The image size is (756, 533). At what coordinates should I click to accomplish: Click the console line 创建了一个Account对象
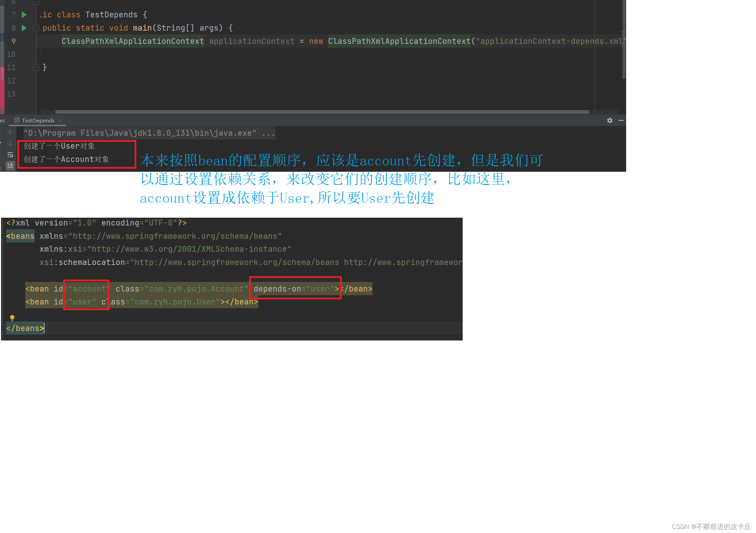click(66, 160)
